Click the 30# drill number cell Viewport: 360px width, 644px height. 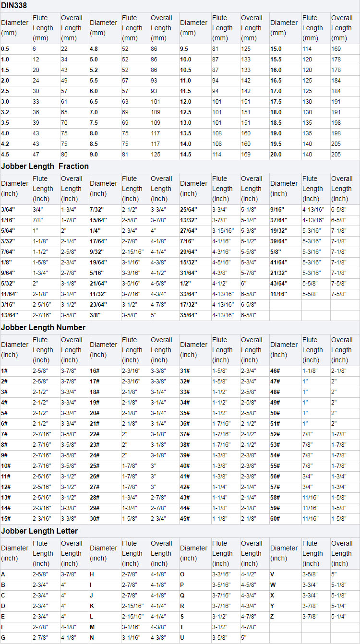click(x=95, y=519)
